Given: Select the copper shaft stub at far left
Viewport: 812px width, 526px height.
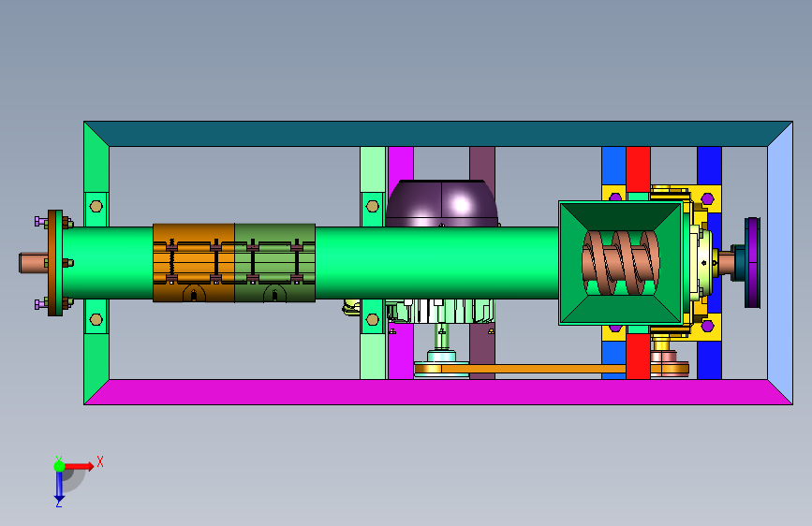Looking at the screenshot, I should click(x=33, y=262).
